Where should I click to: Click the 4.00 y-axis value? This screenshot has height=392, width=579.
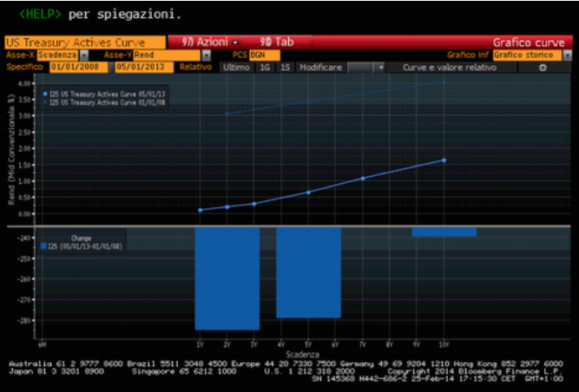click(24, 83)
